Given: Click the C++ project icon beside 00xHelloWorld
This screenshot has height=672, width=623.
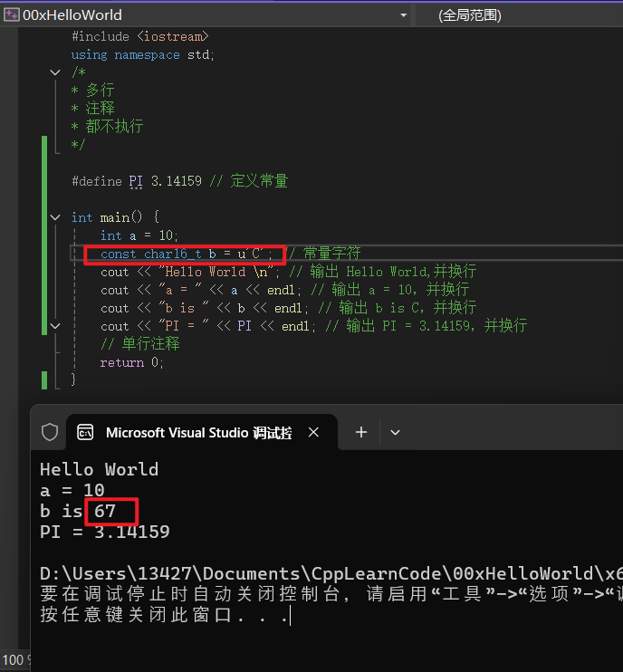Looking at the screenshot, I should click(12, 15).
